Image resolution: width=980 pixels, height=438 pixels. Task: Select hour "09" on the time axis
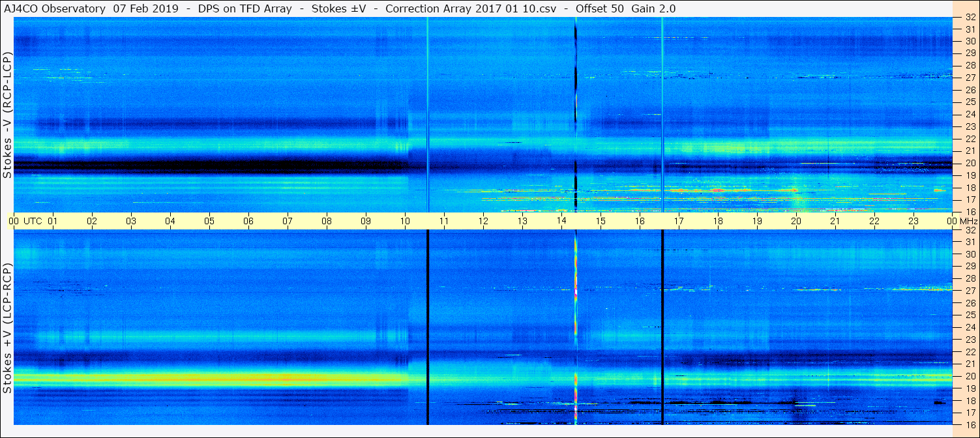click(366, 221)
